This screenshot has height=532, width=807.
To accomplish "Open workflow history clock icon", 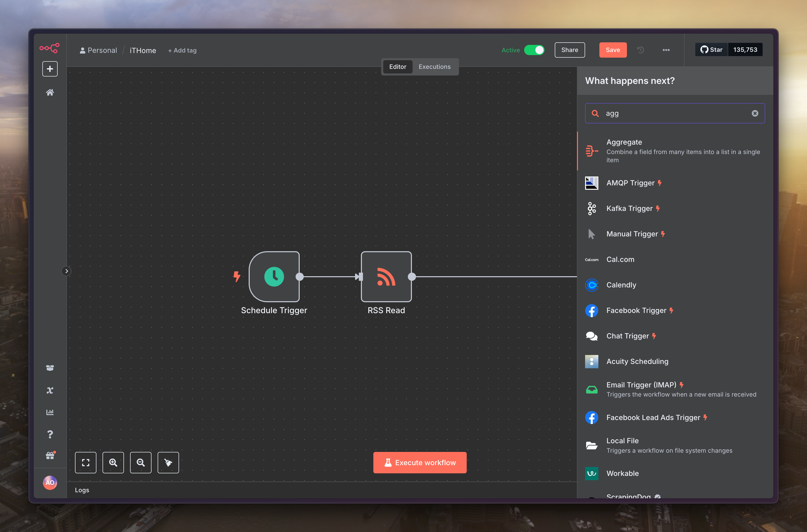I will (640, 50).
